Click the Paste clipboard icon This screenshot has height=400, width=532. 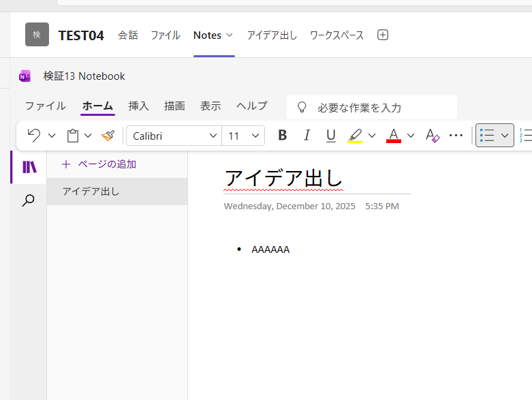tap(73, 136)
